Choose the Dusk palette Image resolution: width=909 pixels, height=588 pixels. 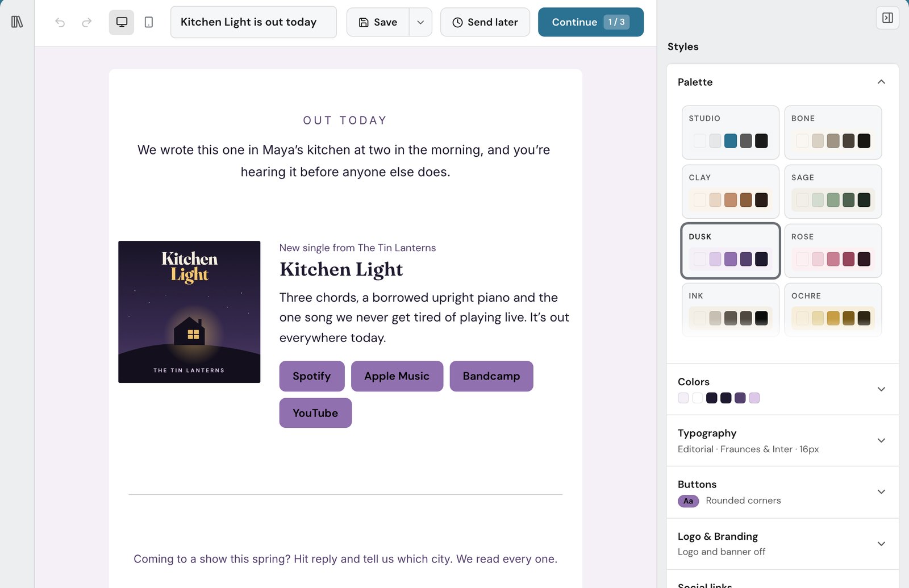point(731,251)
